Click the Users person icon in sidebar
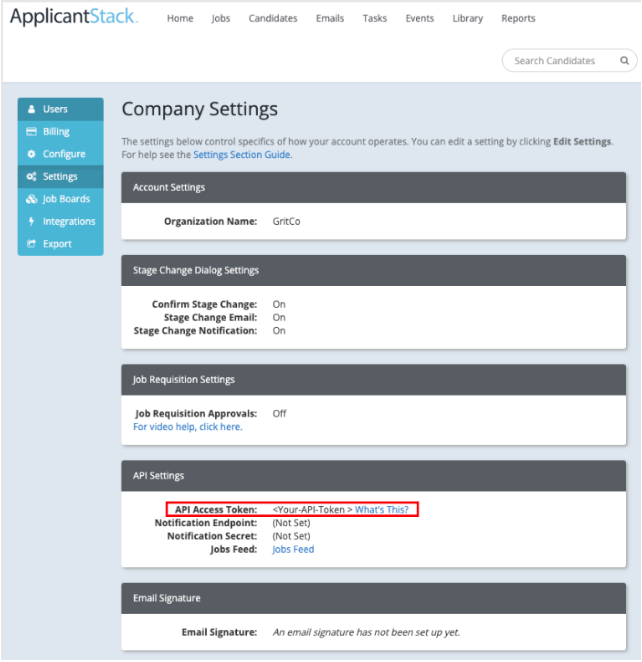The image size is (642, 662). coord(31,109)
